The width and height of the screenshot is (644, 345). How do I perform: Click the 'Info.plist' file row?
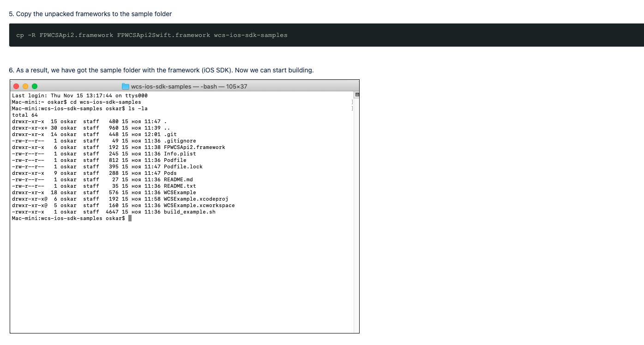pos(104,154)
